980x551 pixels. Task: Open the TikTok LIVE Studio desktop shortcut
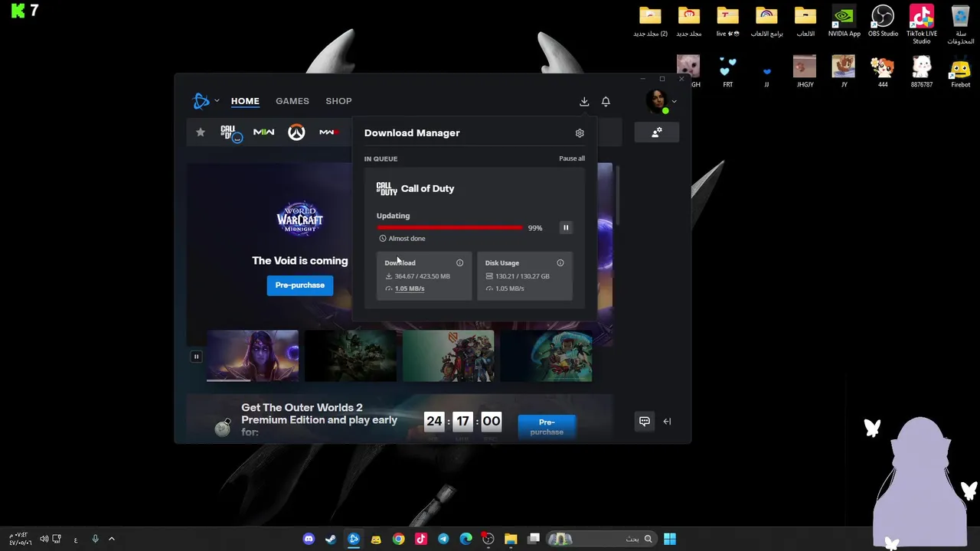pos(921,24)
